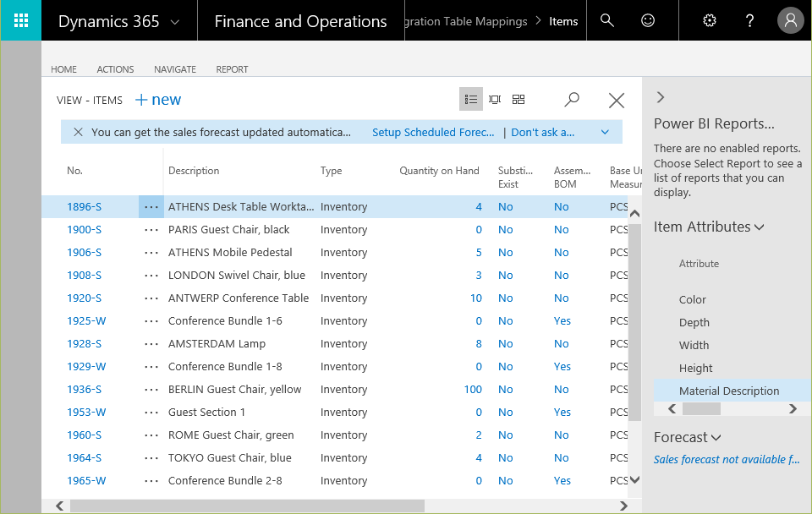
Task: Open quantity on hand 100 for 1936-S
Action: pyautogui.click(x=473, y=389)
